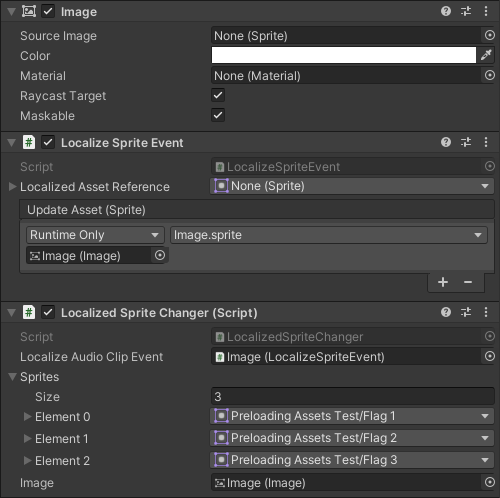Disable the Localize Sprite Event component
The image size is (500, 498).
[x=48, y=142]
